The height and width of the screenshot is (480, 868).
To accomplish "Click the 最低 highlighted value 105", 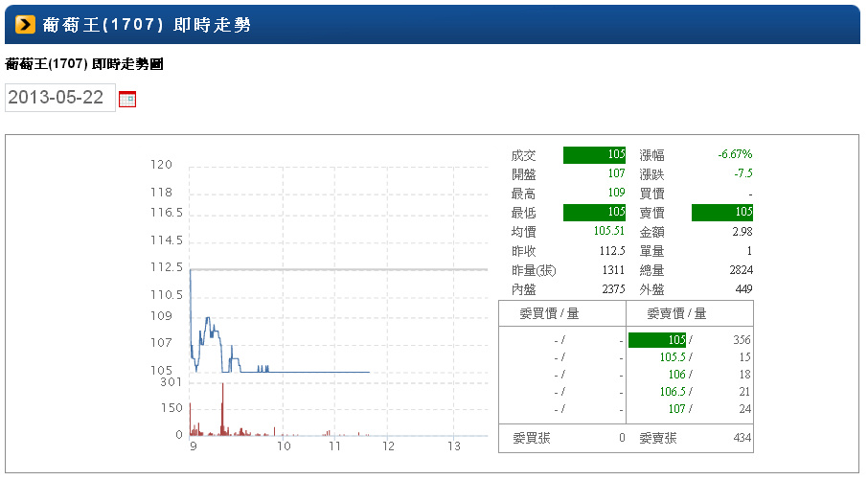I will (x=594, y=212).
